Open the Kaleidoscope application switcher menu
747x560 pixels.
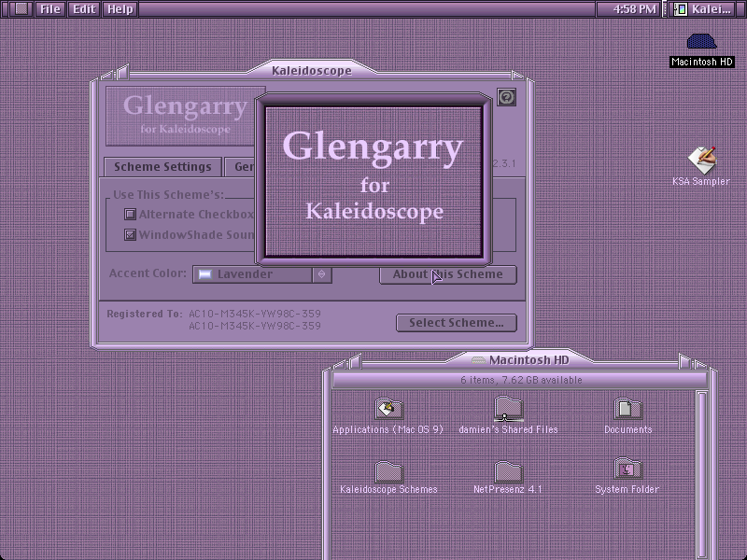[x=704, y=9]
